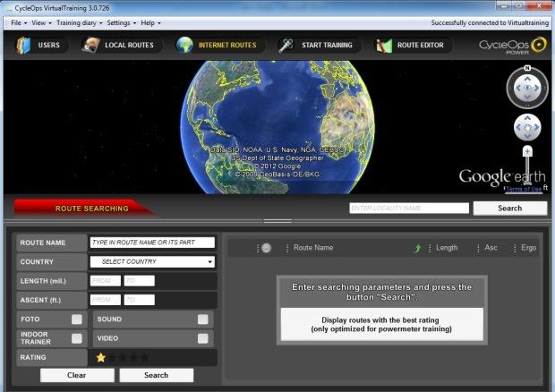Viewport: 555px width, 392px height.
Task: Click the green sort arrow in the results header
Action: [x=417, y=248]
